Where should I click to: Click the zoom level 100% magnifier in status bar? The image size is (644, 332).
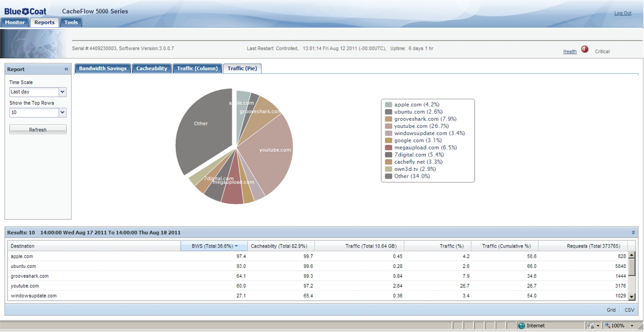(x=608, y=326)
